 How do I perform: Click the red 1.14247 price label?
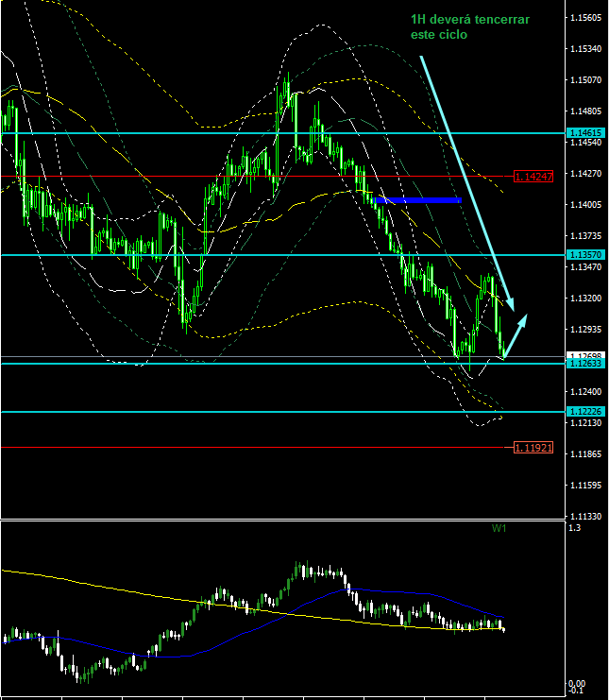[x=533, y=177]
